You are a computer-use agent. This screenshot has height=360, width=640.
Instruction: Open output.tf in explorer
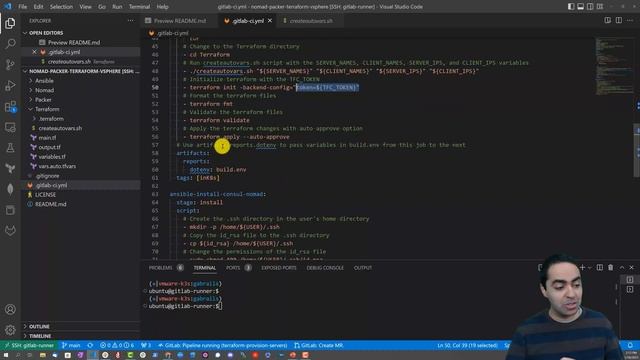coord(49,147)
